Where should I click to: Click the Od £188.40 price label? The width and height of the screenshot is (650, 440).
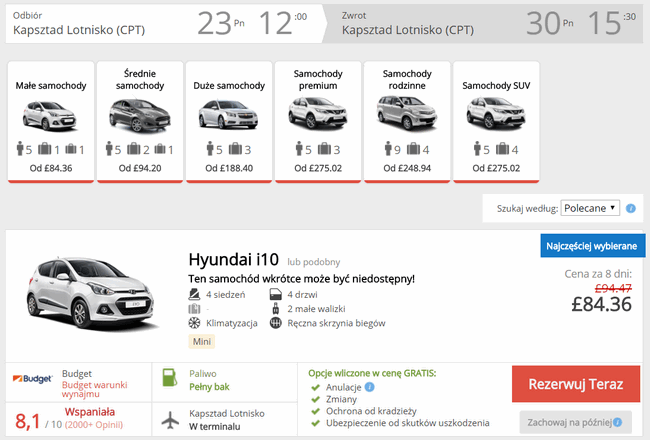tap(229, 168)
